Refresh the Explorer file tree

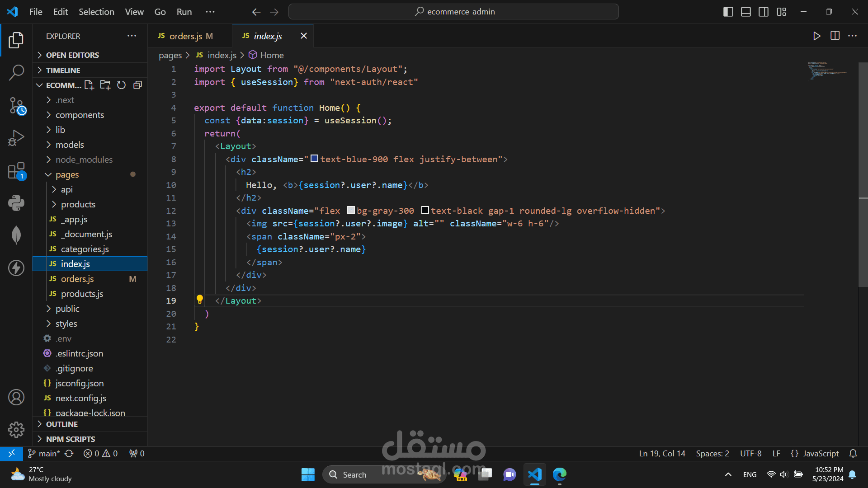tap(121, 85)
